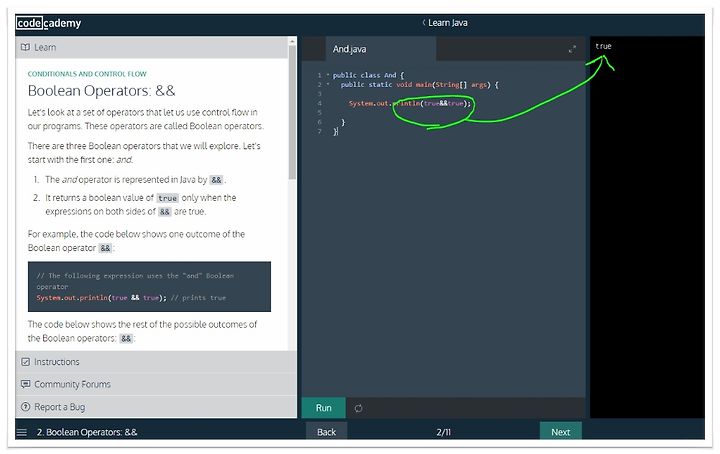
Task: Reset the code with refresh icon
Action: click(x=358, y=408)
